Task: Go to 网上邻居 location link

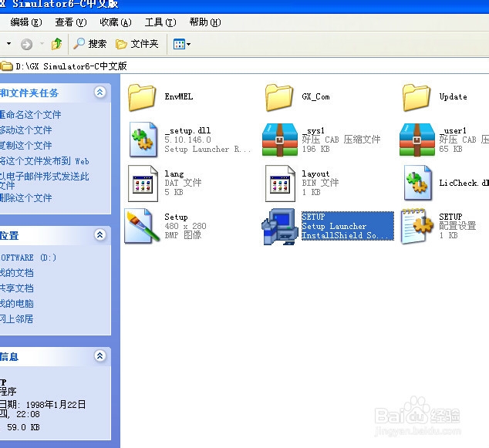Action: pyautogui.click(x=17, y=319)
